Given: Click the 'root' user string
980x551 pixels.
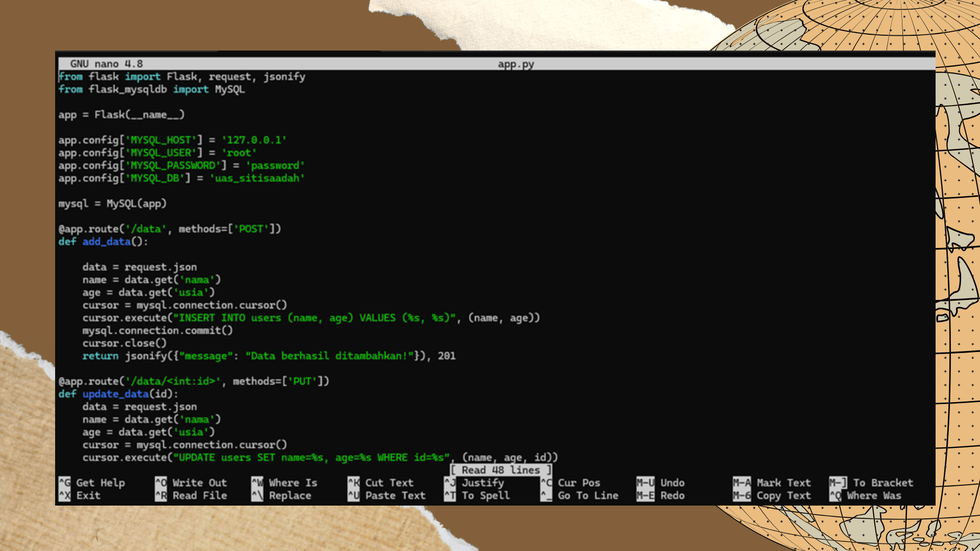Looking at the screenshot, I should click(x=239, y=153).
